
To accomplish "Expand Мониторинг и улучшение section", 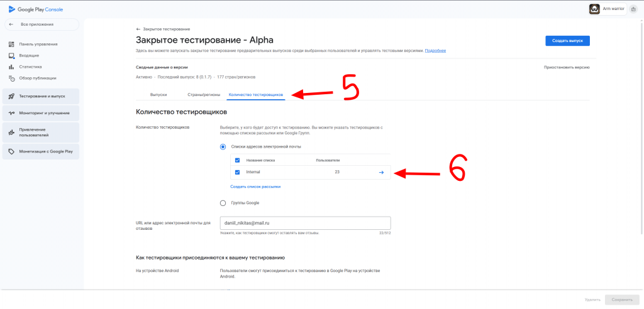I will (41, 113).
